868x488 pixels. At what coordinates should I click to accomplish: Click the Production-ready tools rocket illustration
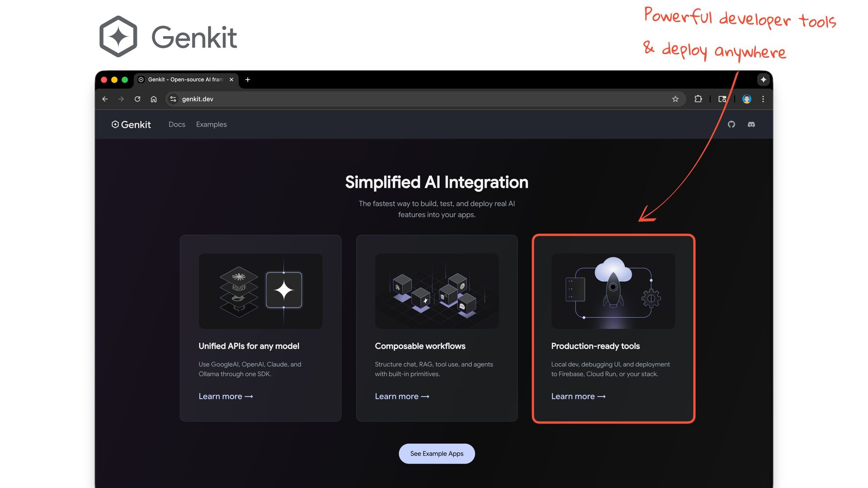coord(613,291)
